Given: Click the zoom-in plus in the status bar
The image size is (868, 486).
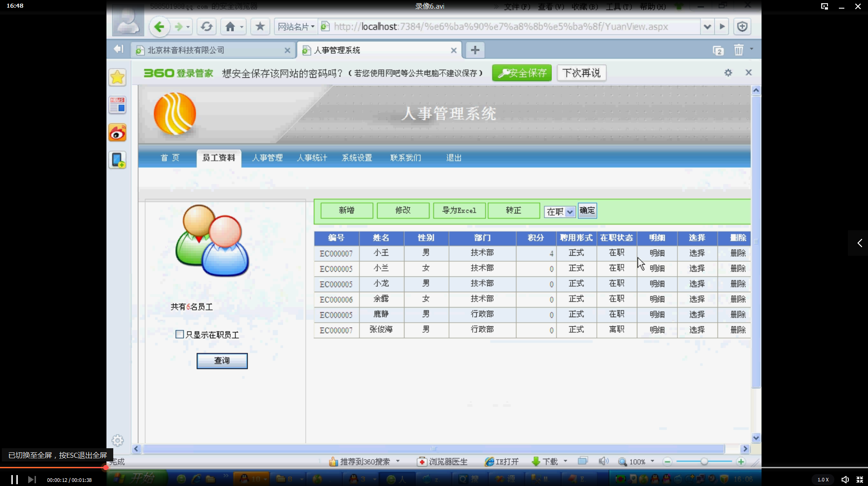Looking at the screenshot, I should click(741, 461).
